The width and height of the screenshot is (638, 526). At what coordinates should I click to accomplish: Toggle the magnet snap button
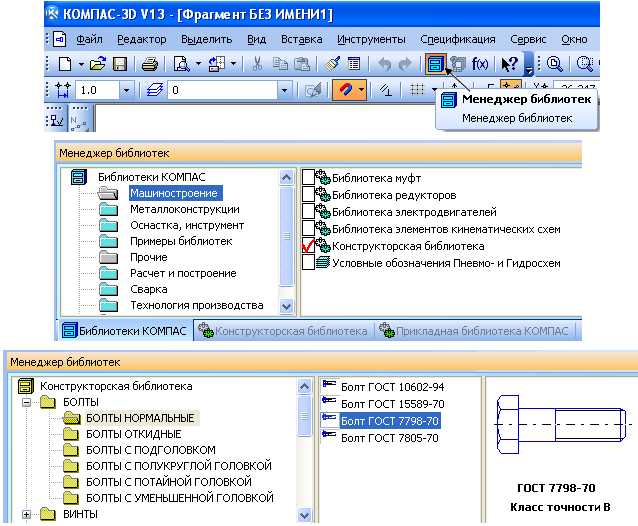[345, 90]
